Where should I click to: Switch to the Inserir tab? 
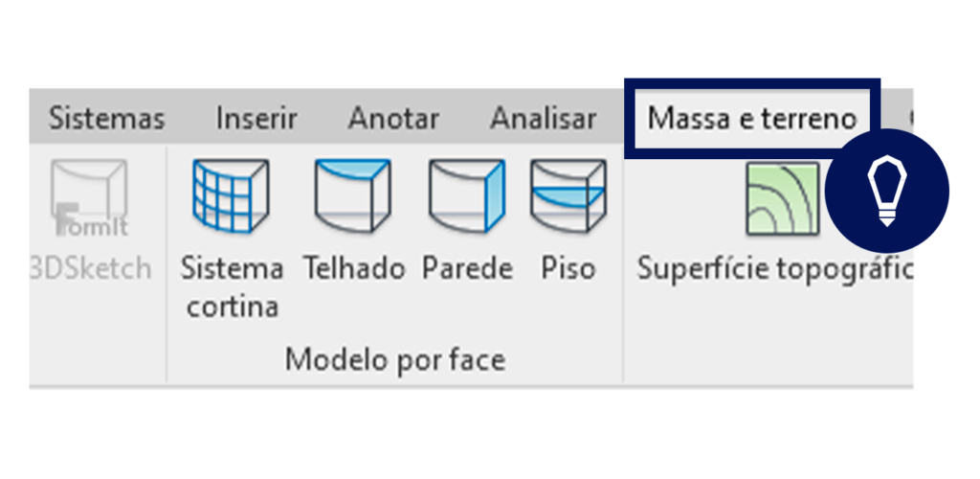tap(256, 118)
